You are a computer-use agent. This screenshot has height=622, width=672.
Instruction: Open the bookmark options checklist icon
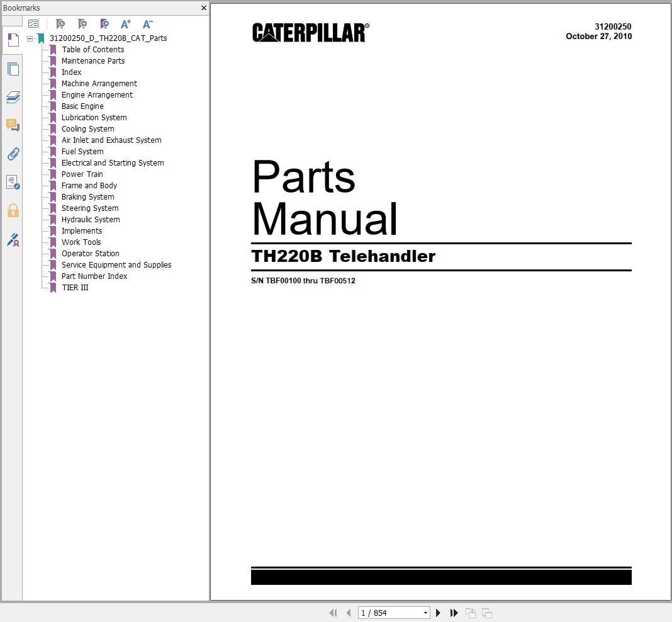coord(33,23)
